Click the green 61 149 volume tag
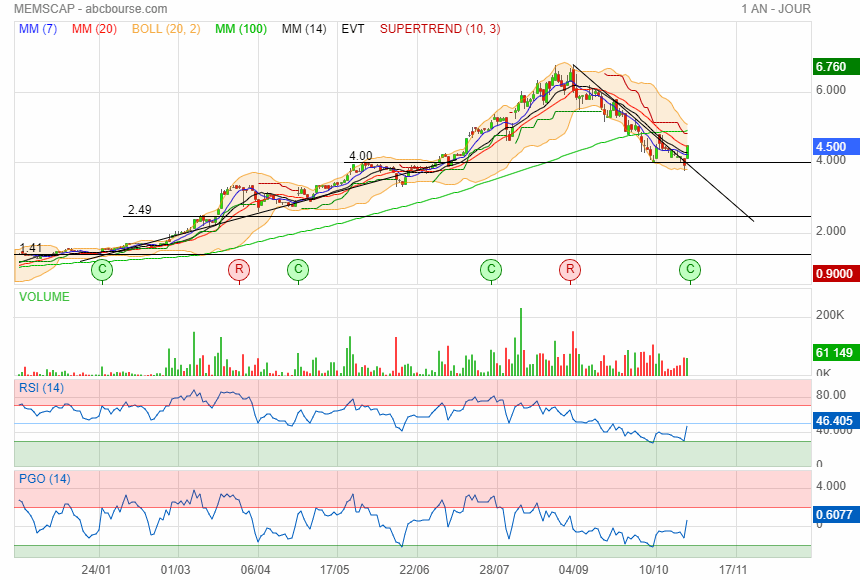The height and width of the screenshot is (580, 860). pyautogui.click(x=835, y=353)
